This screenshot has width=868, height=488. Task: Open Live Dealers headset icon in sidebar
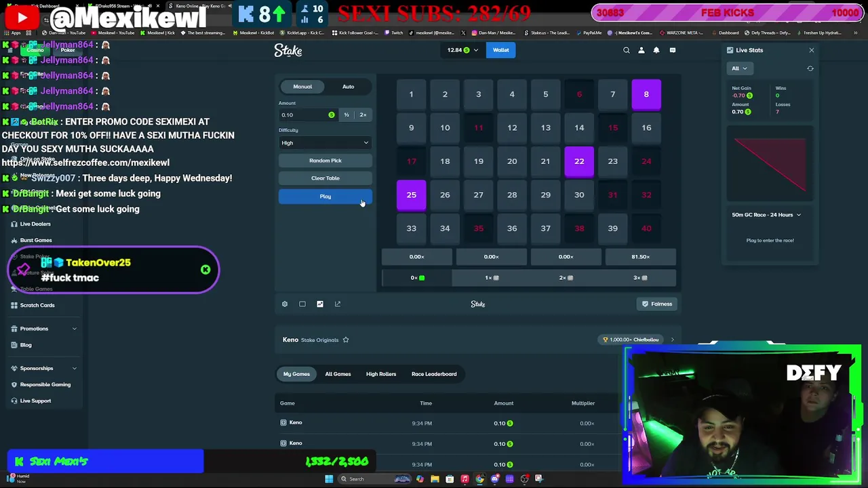point(14,224)
